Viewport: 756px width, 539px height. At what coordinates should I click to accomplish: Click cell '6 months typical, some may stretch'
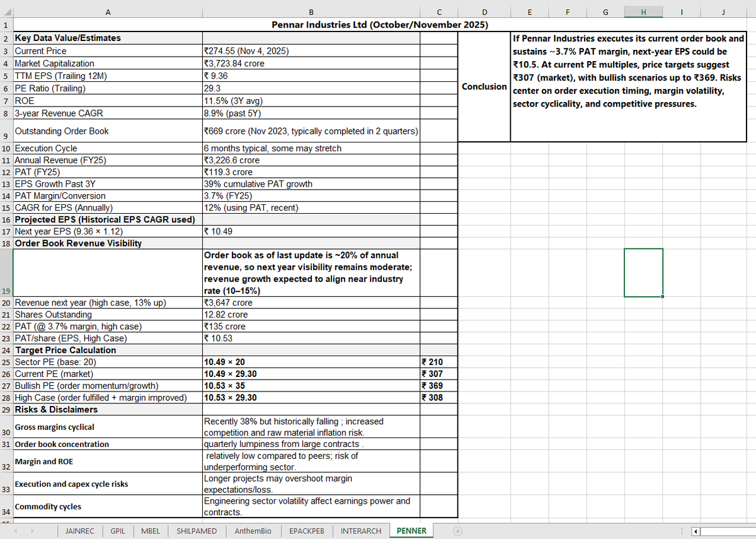(x=311, y=148)
